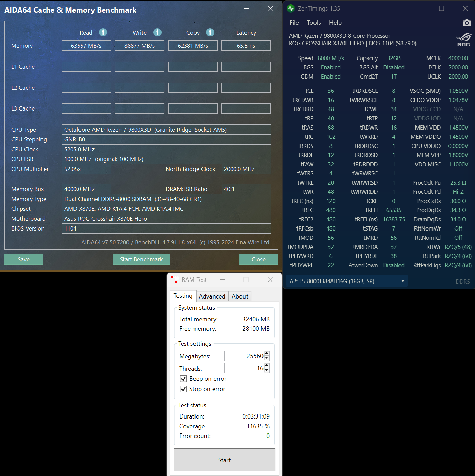
Task: Click the Memory Copy field 62381 MB/s
Action: click(x=193, y=46)
